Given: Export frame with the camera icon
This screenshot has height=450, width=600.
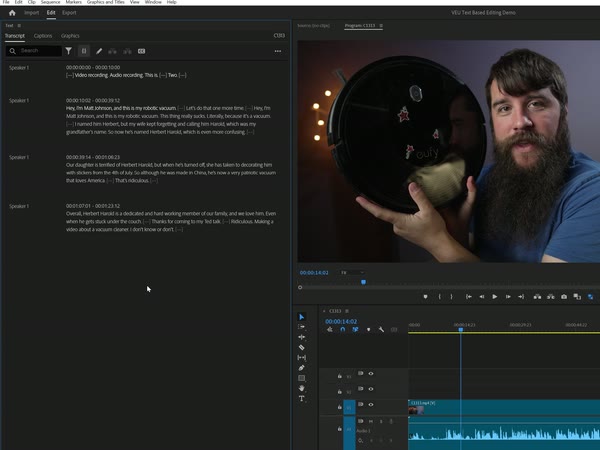Looking at the screenshot, I should click(x=564, y=297).
